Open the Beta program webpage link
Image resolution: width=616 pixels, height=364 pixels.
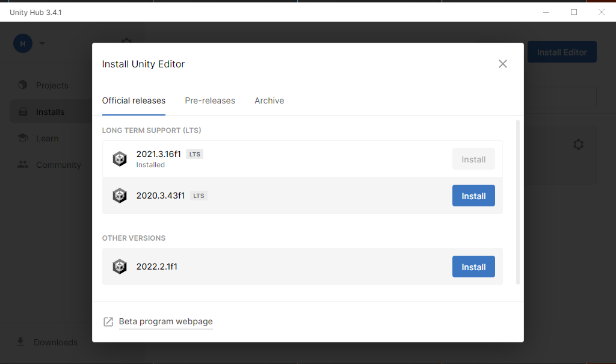[166, 321]
